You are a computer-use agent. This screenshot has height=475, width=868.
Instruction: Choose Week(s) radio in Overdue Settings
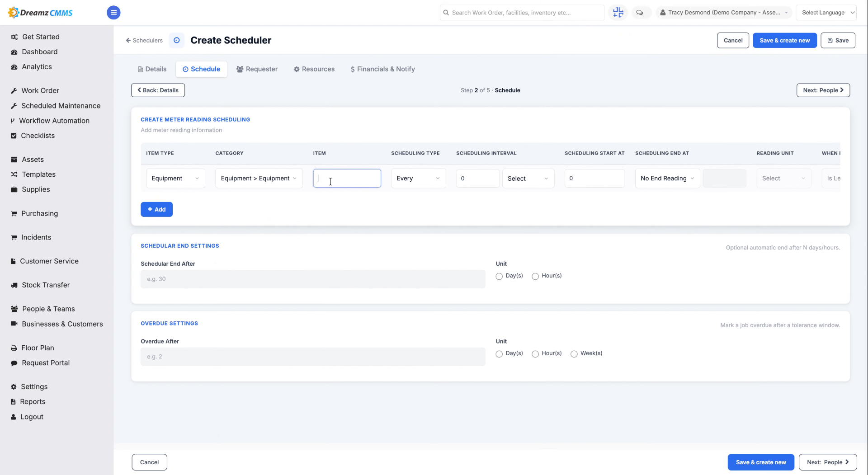(574, 354)
